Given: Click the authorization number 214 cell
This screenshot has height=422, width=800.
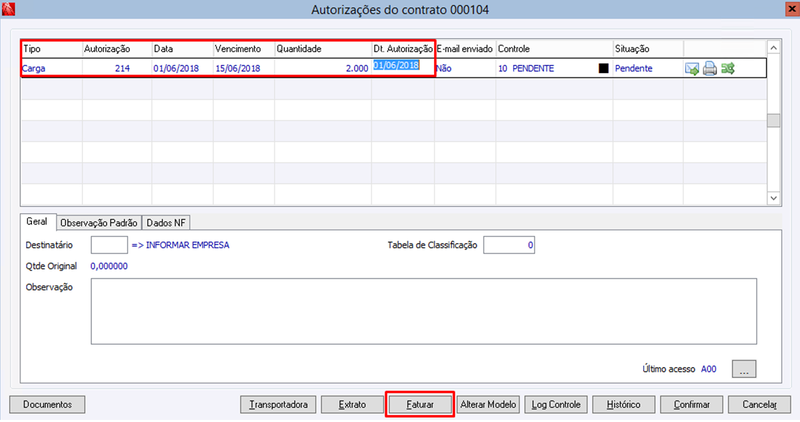Looking at the screenshot, I should click(x=117, y=68).
